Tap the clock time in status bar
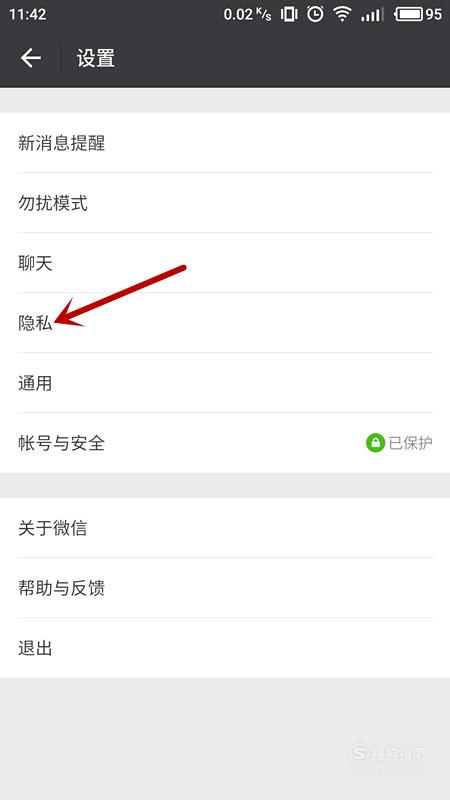The height and width of the screenshot is (800, 450). [28, 14]
